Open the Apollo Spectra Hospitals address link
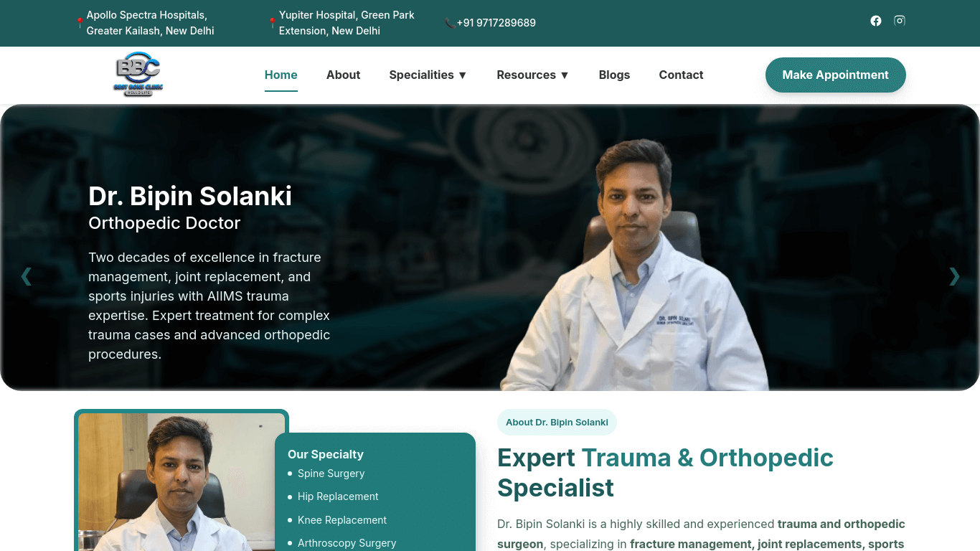 150,23
